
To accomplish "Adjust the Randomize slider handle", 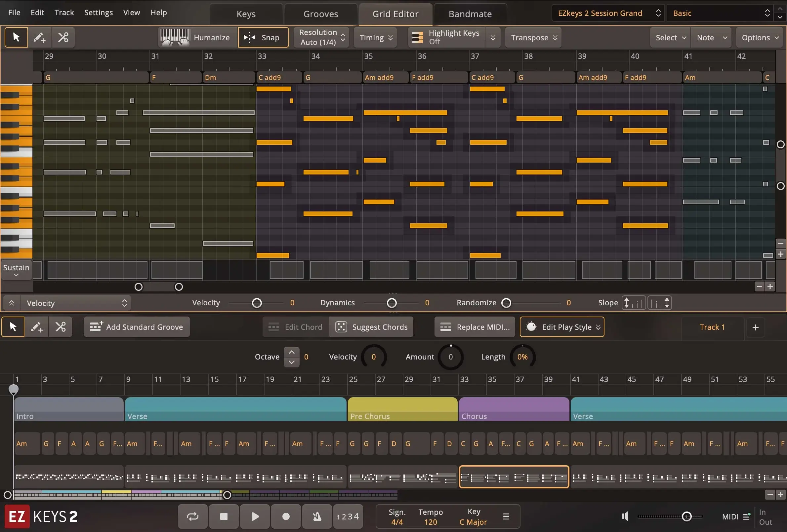I will pos(506,303).
